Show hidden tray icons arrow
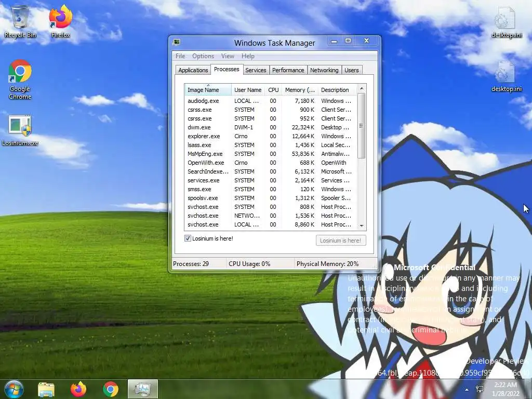The image size is (532, 399). pos(467,390)
